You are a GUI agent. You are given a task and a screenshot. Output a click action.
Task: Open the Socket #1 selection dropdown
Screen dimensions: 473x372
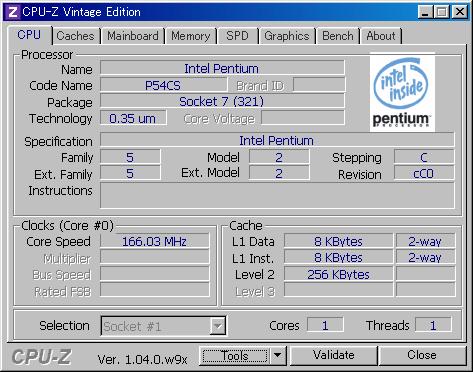163,326
